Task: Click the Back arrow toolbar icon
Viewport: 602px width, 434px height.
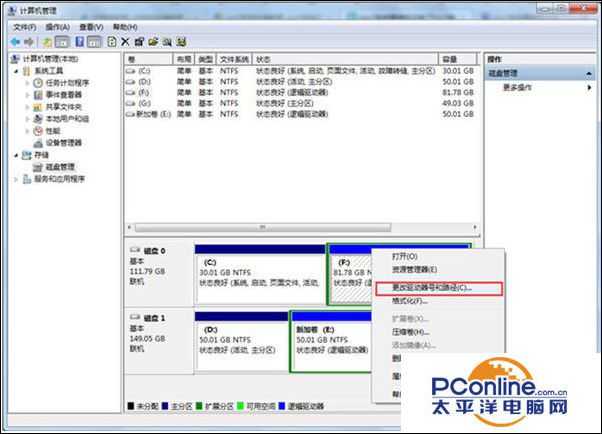Action: [x=17, y=42]
